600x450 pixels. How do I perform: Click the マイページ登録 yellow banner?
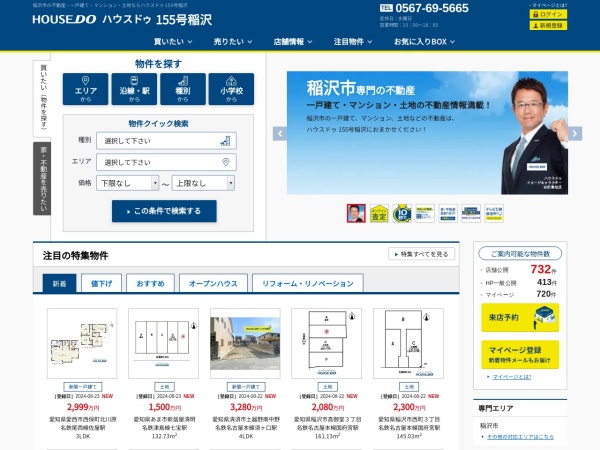click(x=520, y=355)
